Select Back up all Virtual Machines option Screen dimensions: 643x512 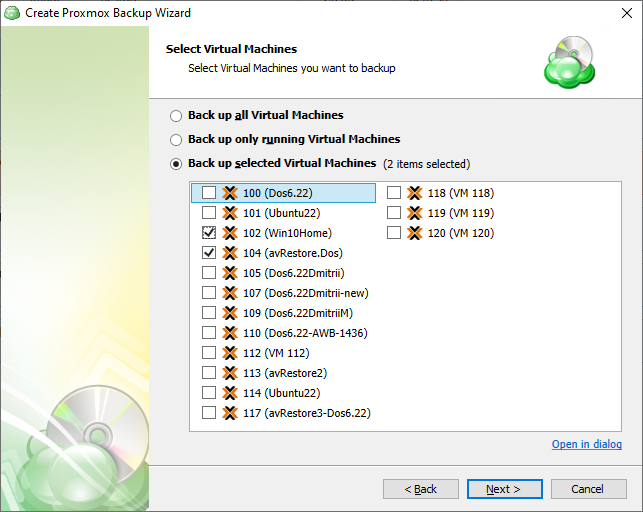(177, 116)
